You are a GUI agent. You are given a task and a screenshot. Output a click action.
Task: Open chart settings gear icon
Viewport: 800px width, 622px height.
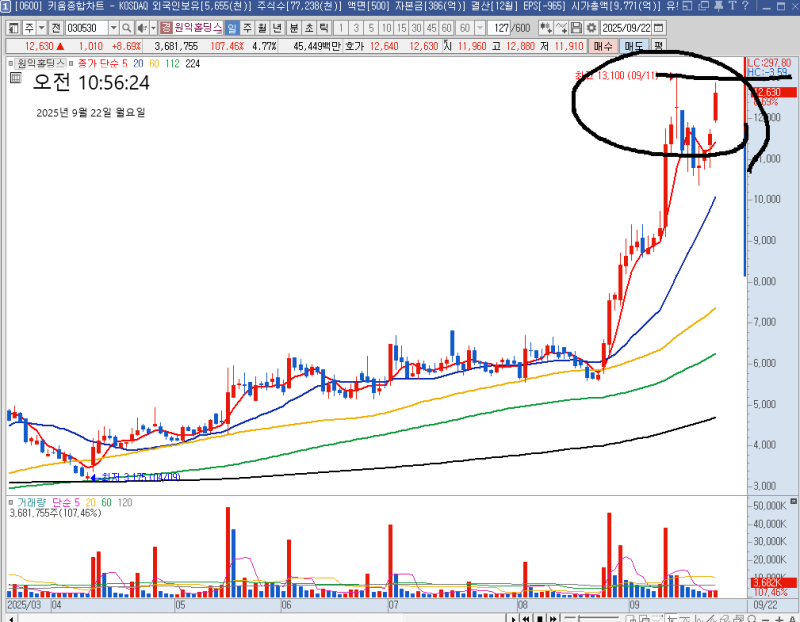[x=590, y=28]
